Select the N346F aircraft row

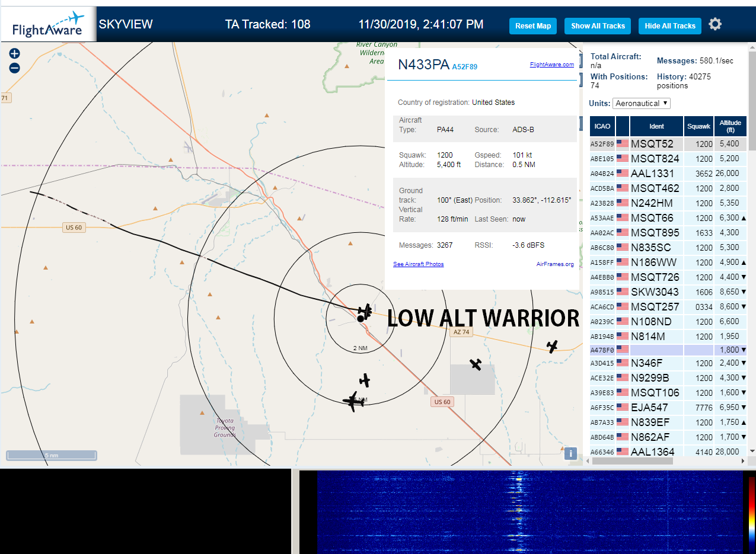[668, 363]
